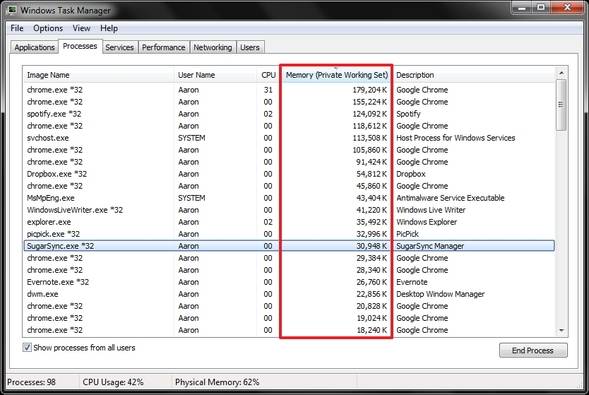Screen dimensions: 589x395
Task: Sort by Memory (Private Working Set) header
Action: pyautogui.click(x=336, y=75)
